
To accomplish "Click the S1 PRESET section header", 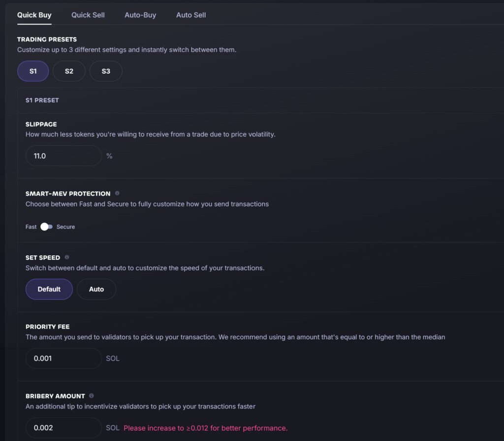I will pyautogui.click(x=42, y=100).
